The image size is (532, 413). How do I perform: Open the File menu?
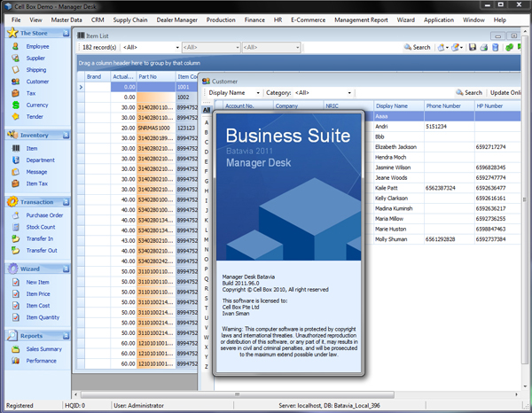tap(16, 20)
